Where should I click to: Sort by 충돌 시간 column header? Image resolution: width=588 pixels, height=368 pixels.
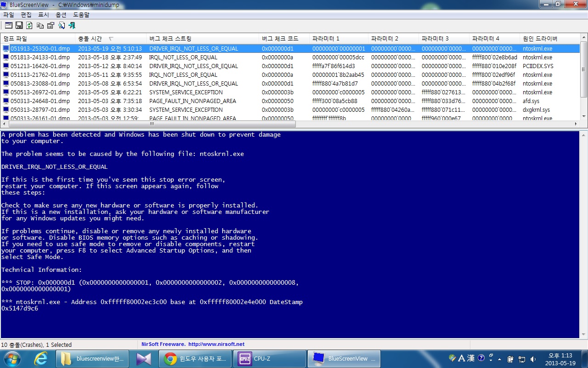(111, 39)
